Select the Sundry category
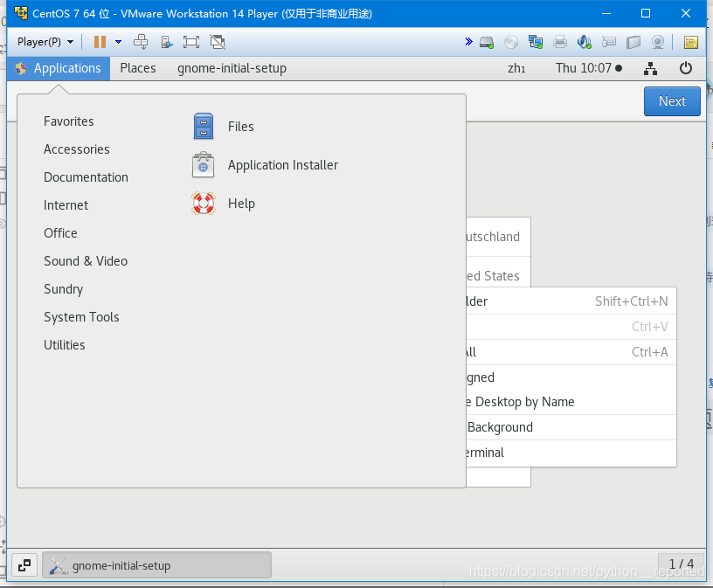The image size is (713, 588). 63,289
